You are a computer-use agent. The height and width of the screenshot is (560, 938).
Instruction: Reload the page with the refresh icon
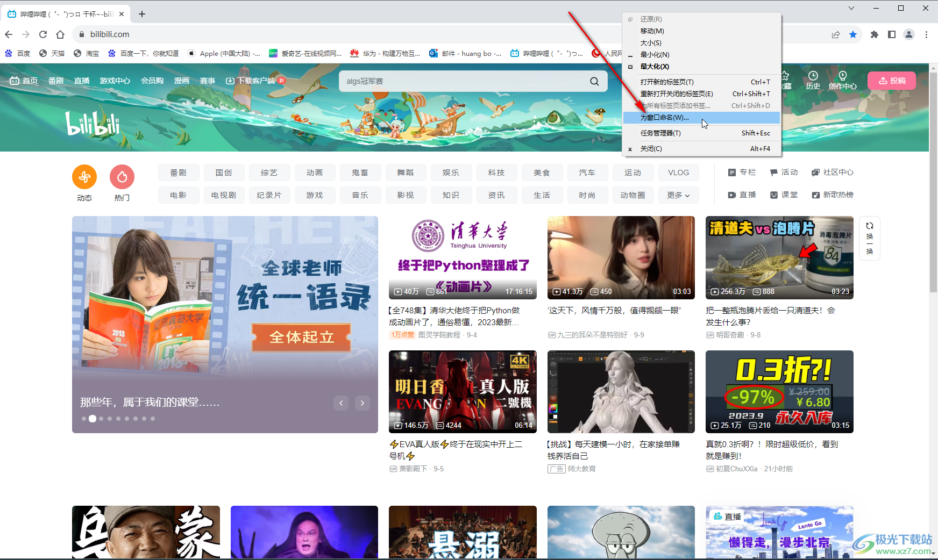point(43,34)
